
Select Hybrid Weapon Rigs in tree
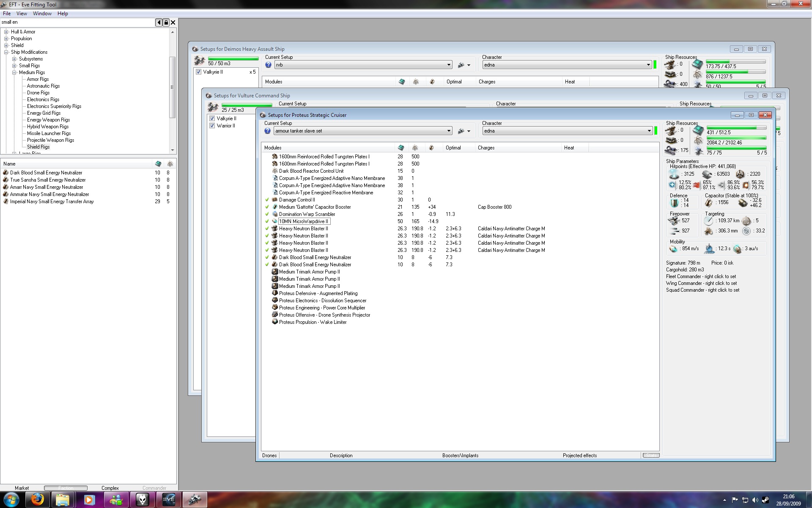tap(48, 127)
